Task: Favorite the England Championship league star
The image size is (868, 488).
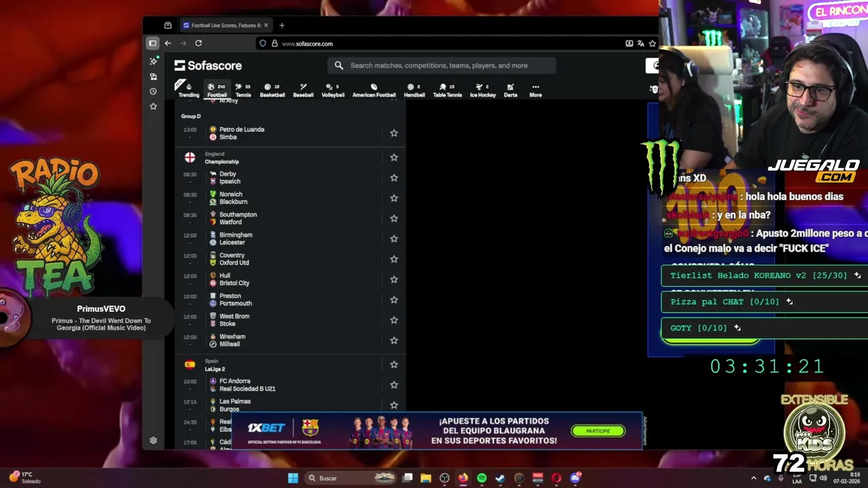Action: click(x=393, y=157)
